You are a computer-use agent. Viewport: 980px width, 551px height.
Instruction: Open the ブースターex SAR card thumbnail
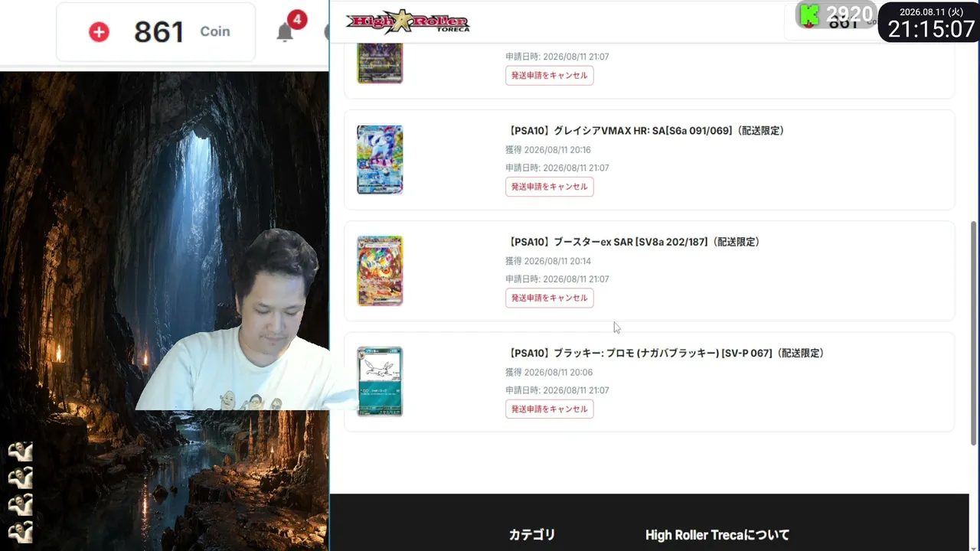[380, 271]
